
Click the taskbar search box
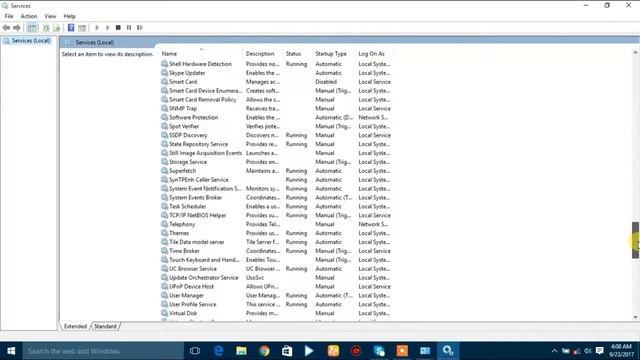click(x=103, y=351)
